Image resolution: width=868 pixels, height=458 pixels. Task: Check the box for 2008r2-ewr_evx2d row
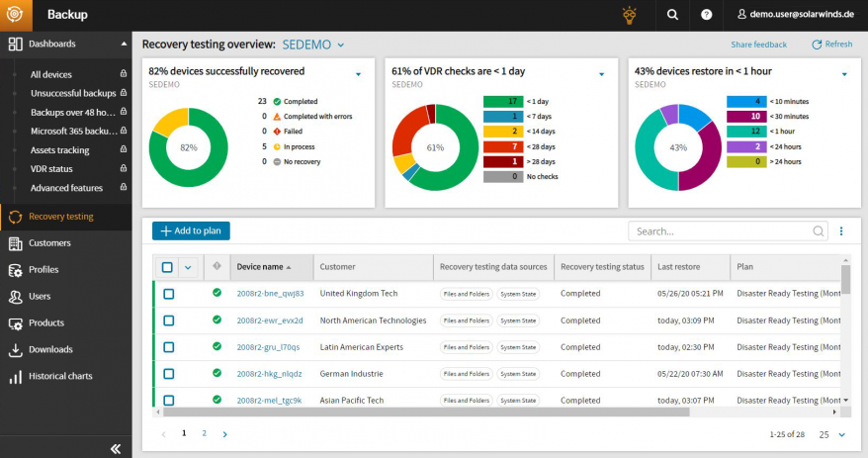click(169, 321)
